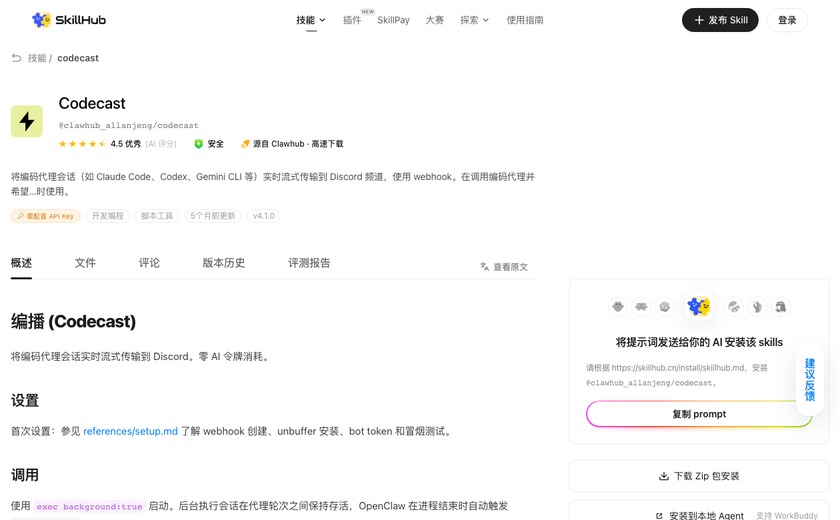Switch to the 概述 tab

coord(21,263)
